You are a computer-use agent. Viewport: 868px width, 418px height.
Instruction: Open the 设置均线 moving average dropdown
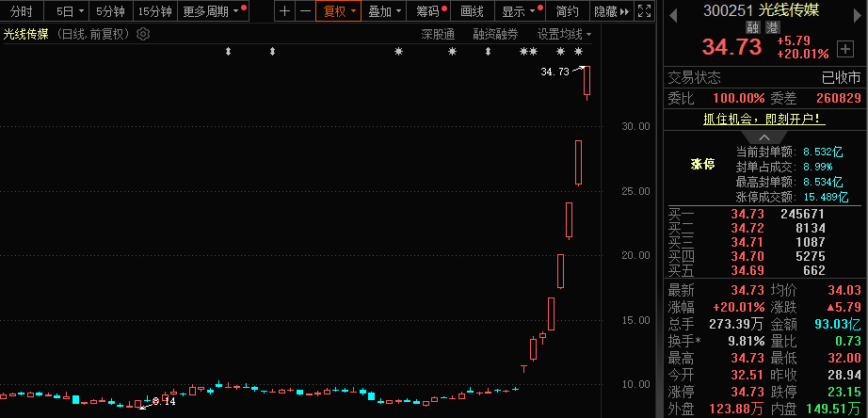click(564, 34)
